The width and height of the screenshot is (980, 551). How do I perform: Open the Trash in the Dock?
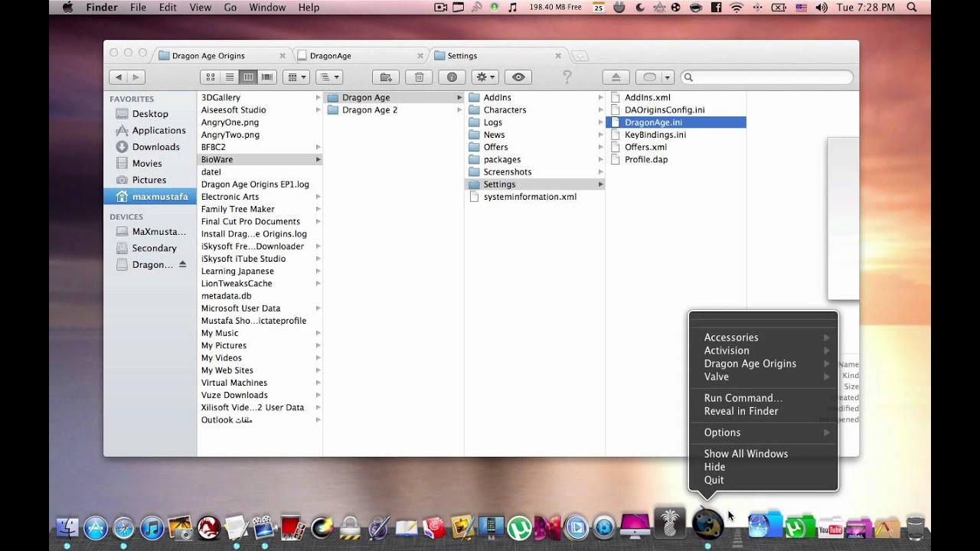[915, 527]
